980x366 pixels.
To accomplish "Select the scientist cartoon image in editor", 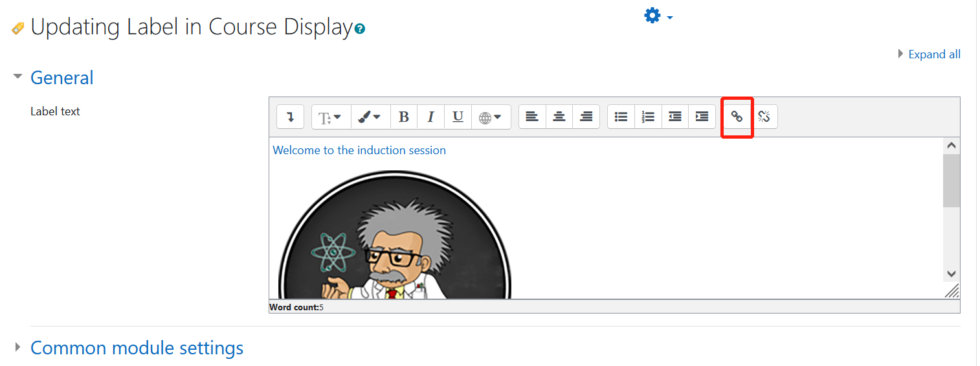I will (395, 234).
